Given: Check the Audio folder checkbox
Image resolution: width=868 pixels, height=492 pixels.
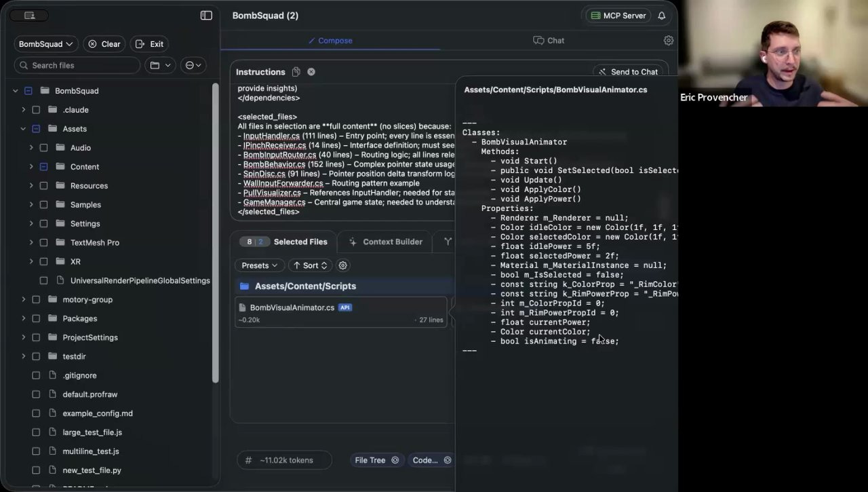Looking at the screenshot, I should 43,148.
